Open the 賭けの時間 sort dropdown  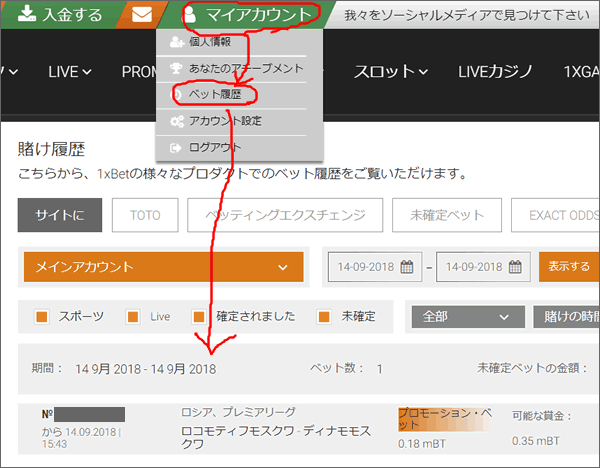tap(566, 317)
